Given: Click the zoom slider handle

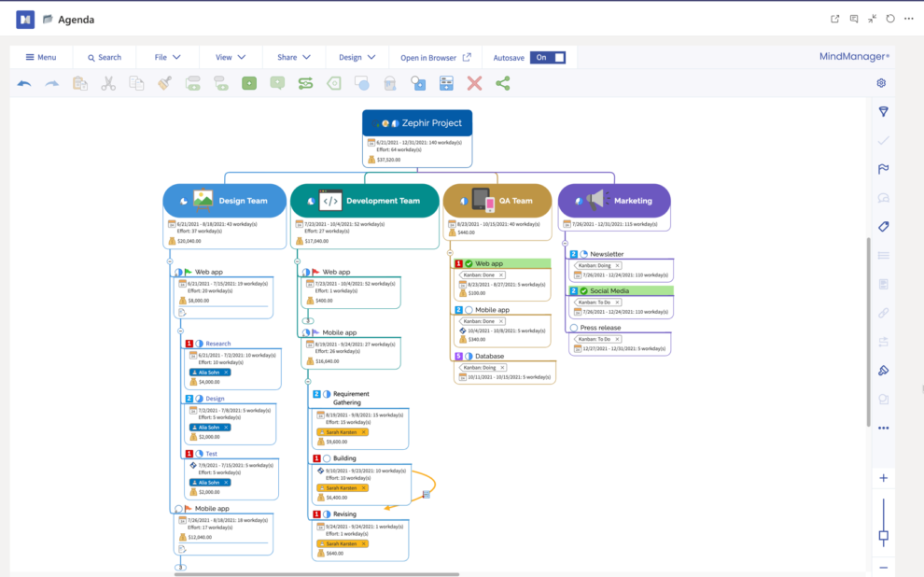Looking at the screenshot, I should [883, 536].
